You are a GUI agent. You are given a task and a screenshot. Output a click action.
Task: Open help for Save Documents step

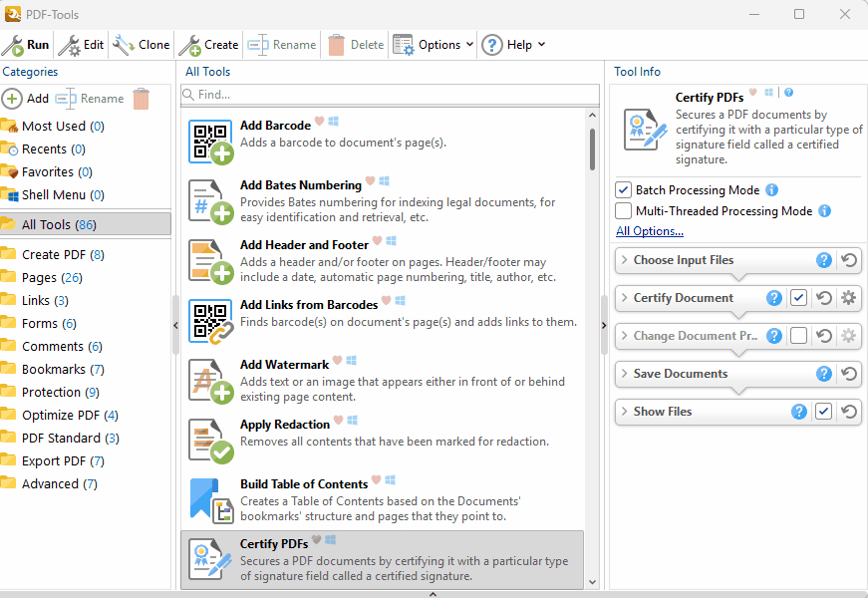[824, 374]
